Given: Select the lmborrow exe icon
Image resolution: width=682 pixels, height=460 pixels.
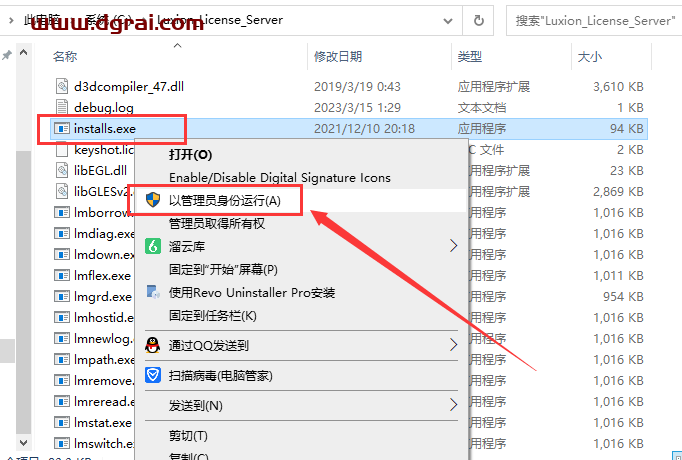Looking at the screenshot, I should point(62,212).
